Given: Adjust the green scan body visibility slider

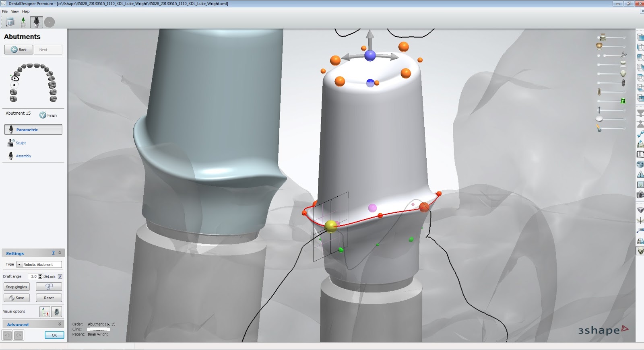Looking at the screenshot, I should point(612,101).
